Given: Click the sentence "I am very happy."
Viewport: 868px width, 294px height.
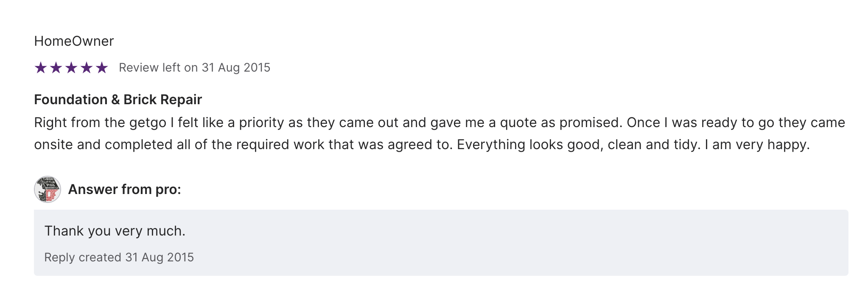Looking at the screenshot, I should point(757,145).
